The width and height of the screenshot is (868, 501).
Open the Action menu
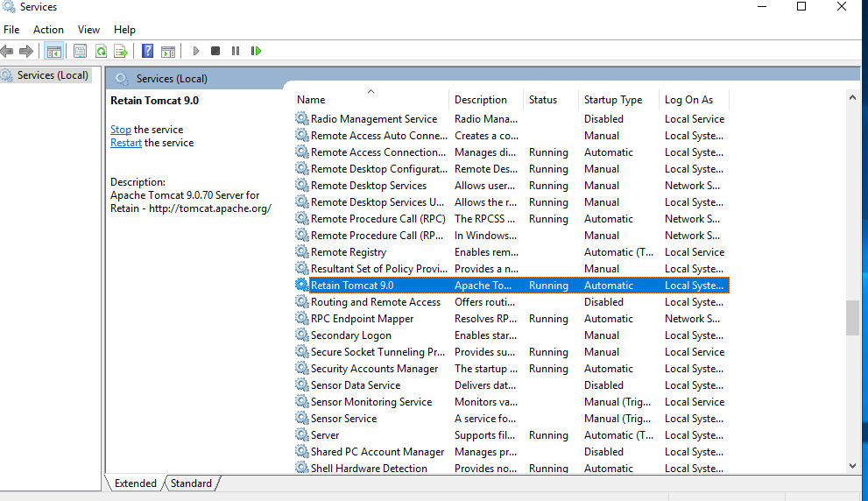click(48, 30)
